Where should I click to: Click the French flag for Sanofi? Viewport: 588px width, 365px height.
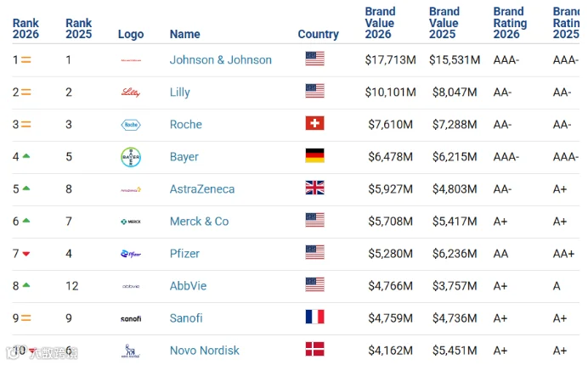pos(314,317)
